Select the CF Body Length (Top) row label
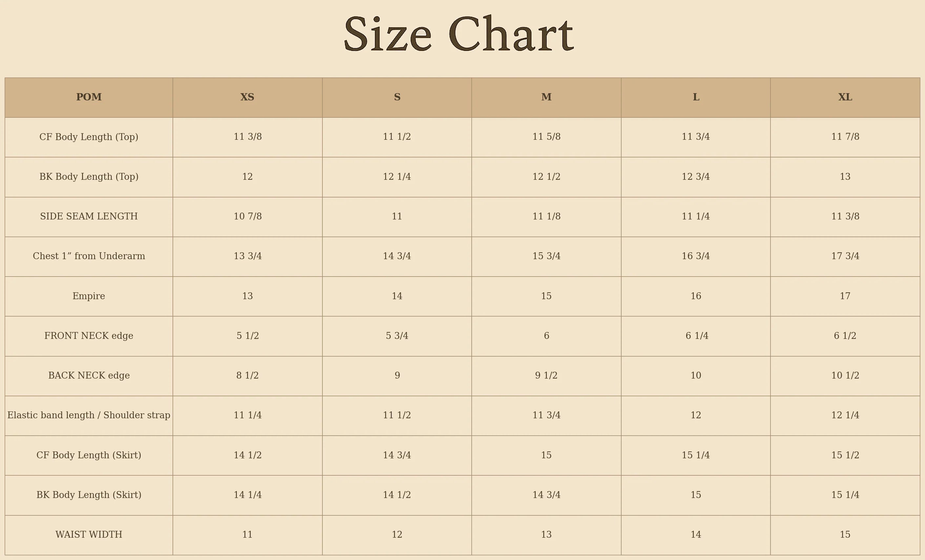Viewport: 925px width, 560px height. pyautogui.click(x=89, y=137)
